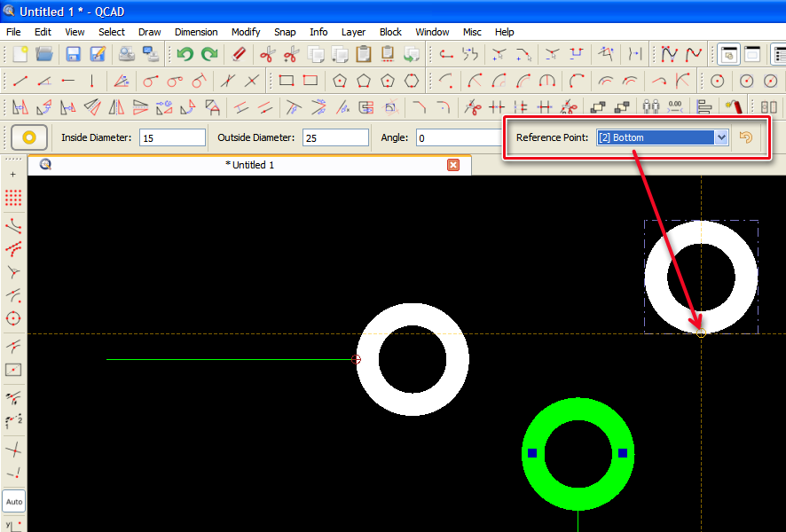Viewport: 786px width, 532px height.
Task: Click the left blue grip of green donut
Action: [x=532, y=453]
